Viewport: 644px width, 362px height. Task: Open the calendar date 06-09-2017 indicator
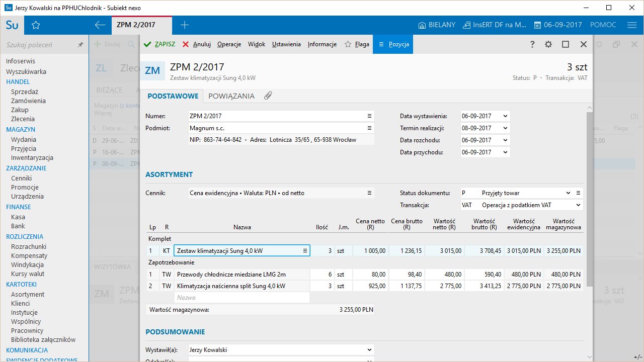click(557, 25)
